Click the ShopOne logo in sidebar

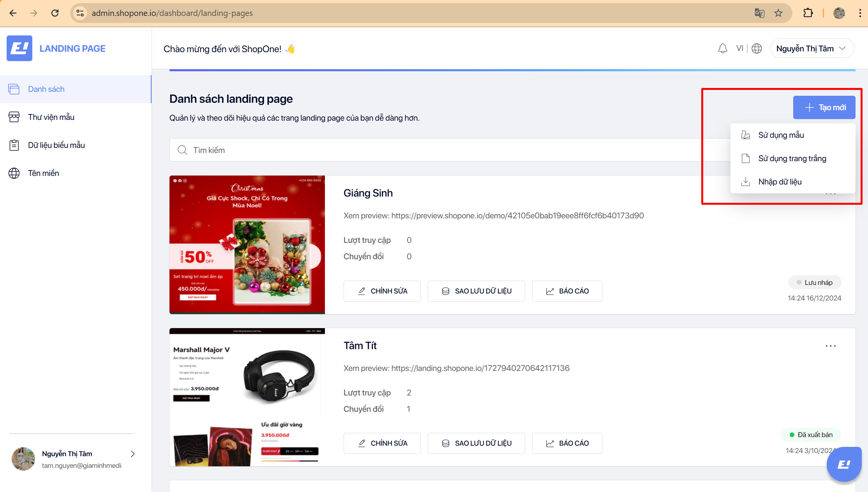[x=19, y=48]
